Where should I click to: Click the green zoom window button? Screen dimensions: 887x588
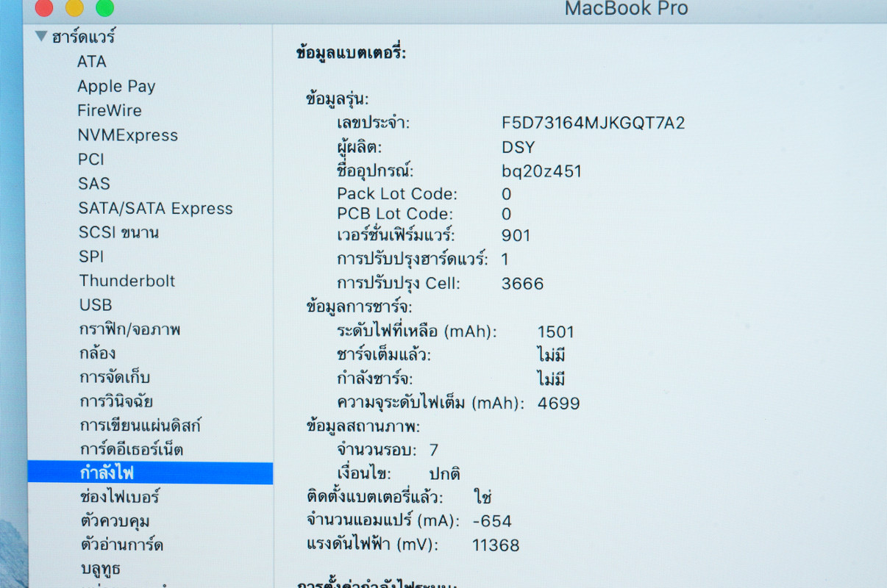pos(105,8)
